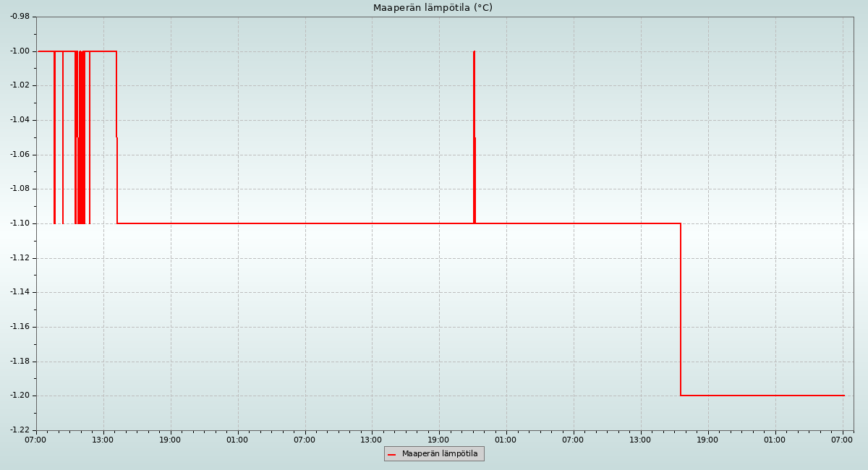Click the rightmost 07:00 time label
This screenshot has width=868, height=470.
842,440
